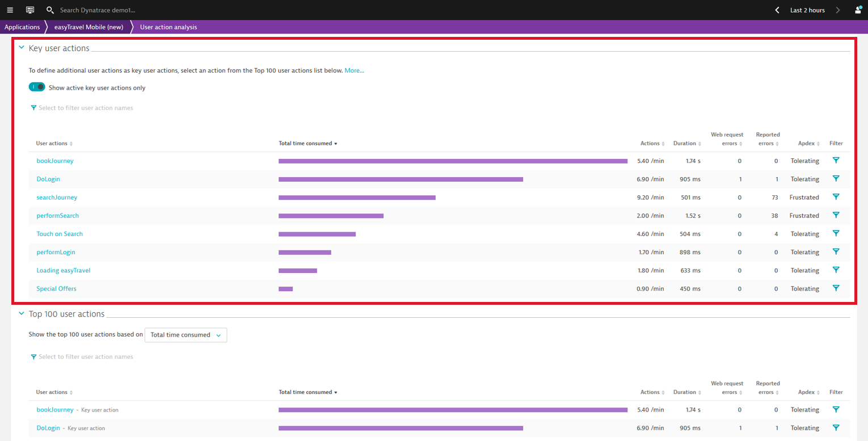Open the More... help link
Viewport: 868px width, 441px height.
click(355, 70)
